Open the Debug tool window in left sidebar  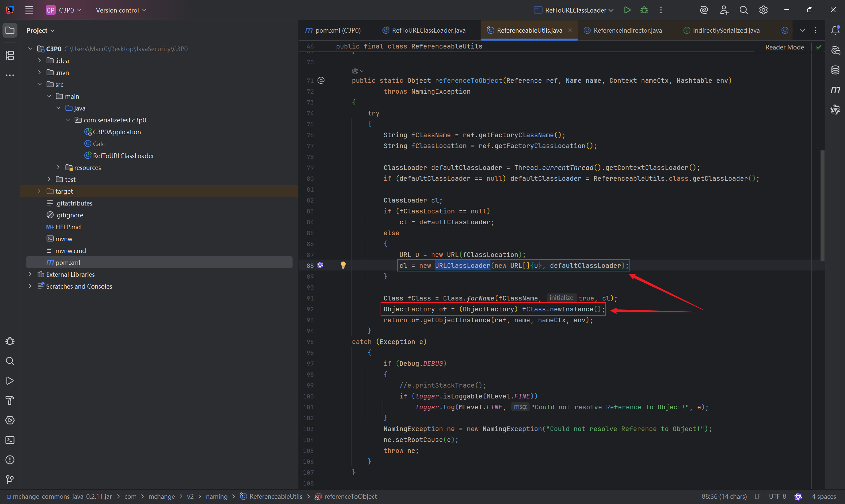10,341
